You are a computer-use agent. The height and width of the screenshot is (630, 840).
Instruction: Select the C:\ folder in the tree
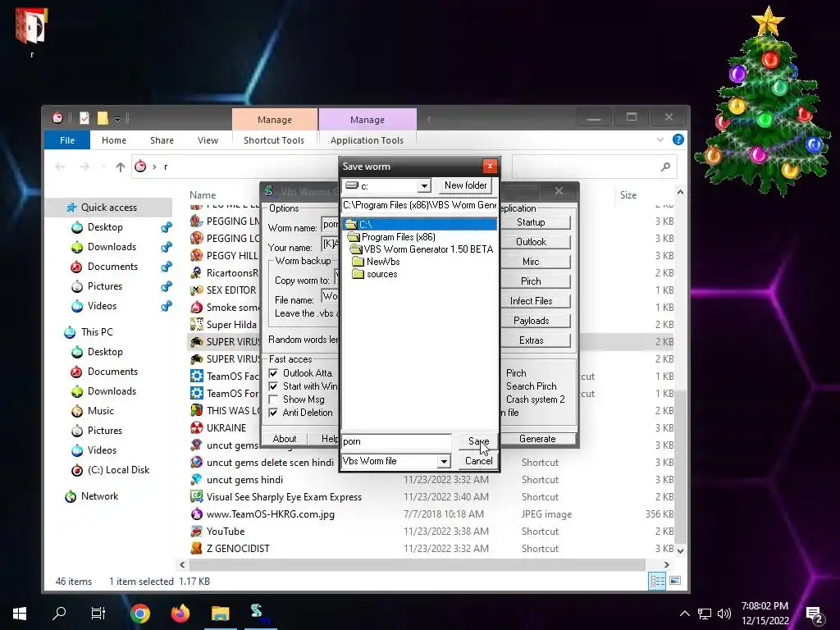coord(419,224)
